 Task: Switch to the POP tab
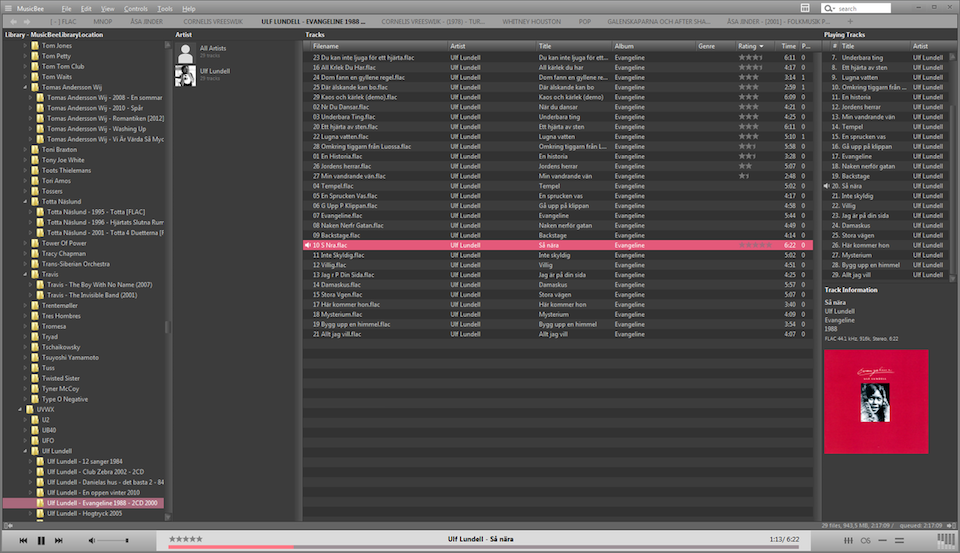[585, 21]
